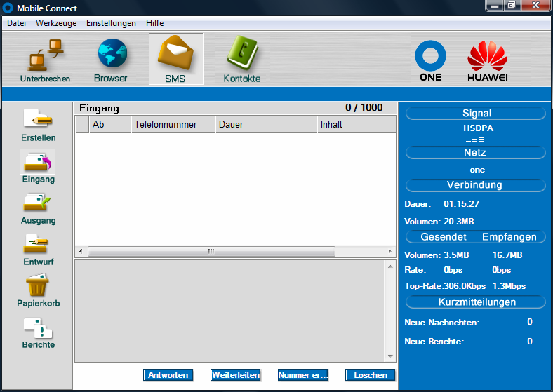Click the Unterbrechen disconnect icon
This screenshot has width=553, height=392.
[45, 59]
